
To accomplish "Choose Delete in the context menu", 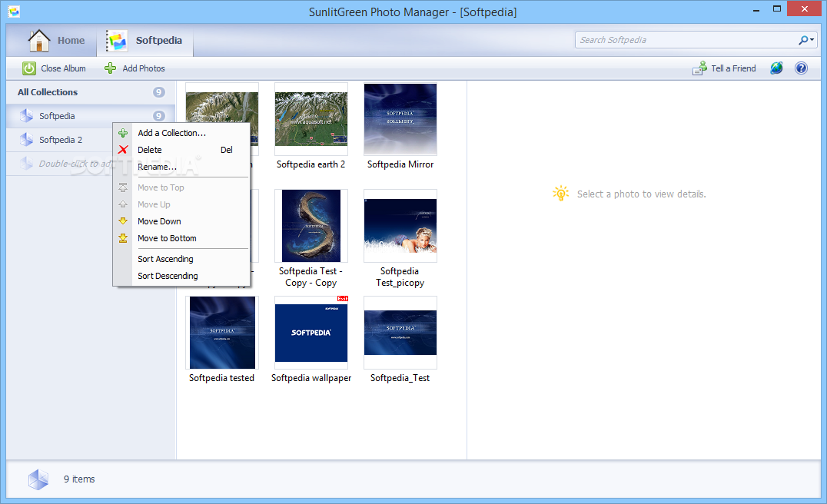I will click(181, 150).
